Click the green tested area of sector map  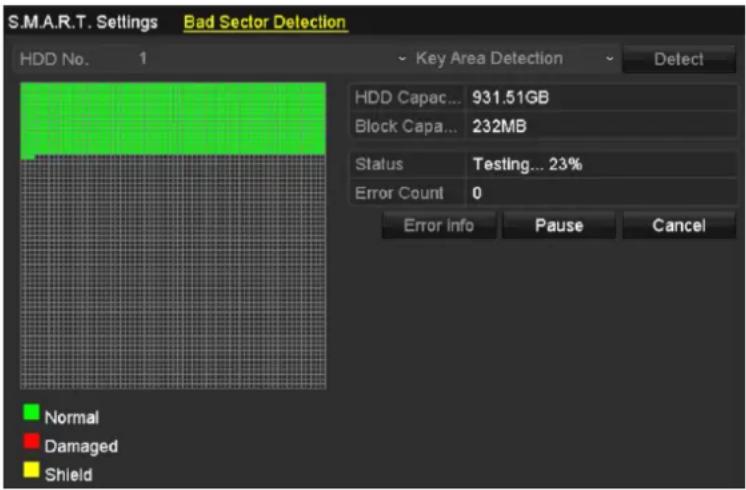point(173,118)
